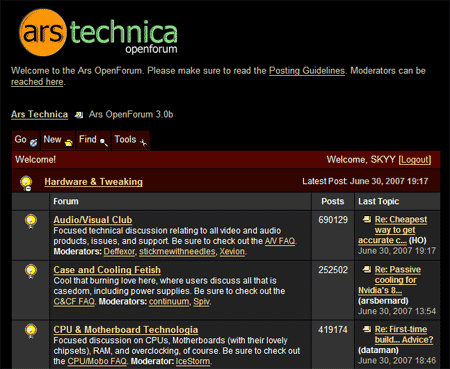The width and height of the screenshot is (450, 369).
Task: Click the breadcrumb icon before Ars OpenForum 3.0b
Action: point(79,115)
